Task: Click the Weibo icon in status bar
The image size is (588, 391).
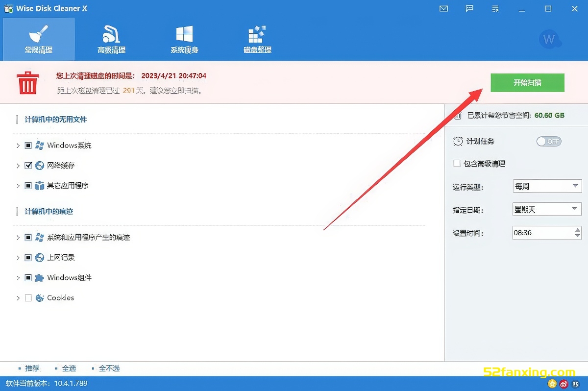Action: tap(564, 384)
